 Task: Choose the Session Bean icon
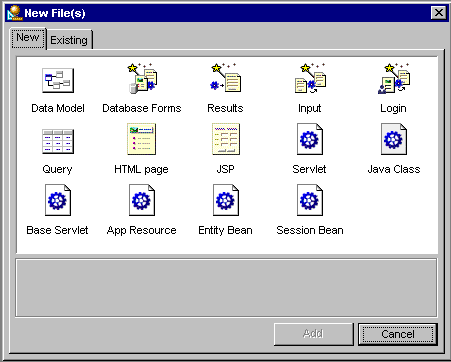310,200
